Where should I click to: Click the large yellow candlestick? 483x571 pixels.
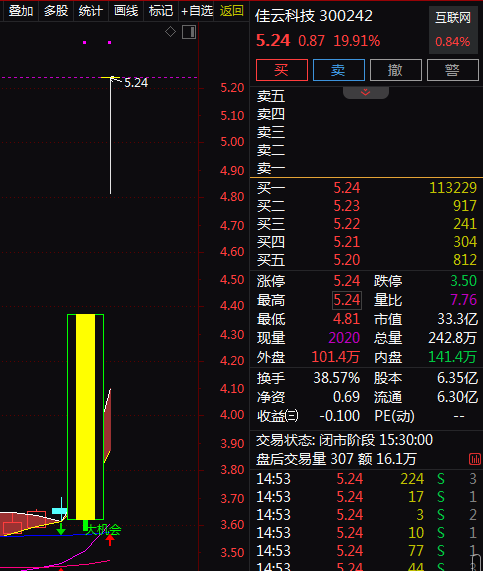pyautogui.click(x=86, y=417)
